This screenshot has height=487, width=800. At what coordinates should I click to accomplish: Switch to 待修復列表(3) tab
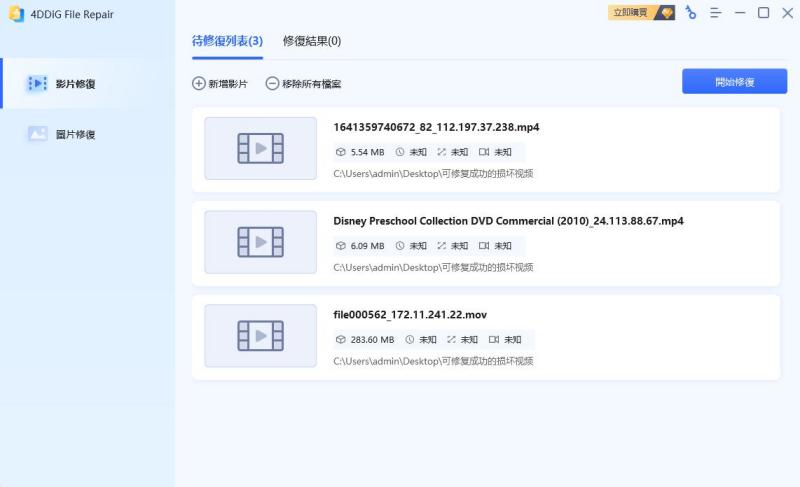point(227,41)
